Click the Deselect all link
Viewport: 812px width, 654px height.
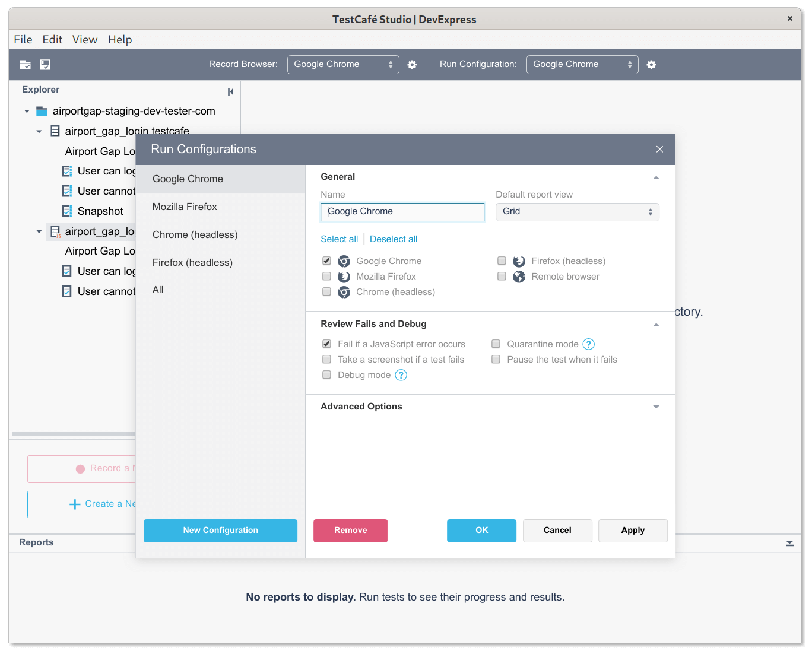[394, 239]
